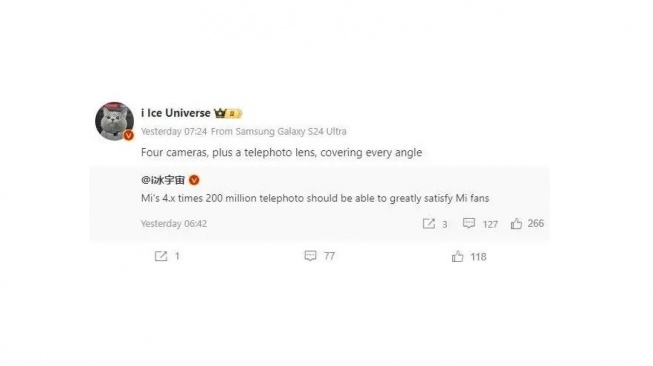Click the Four cameras post text
The image size is (653, 366).
coord(282,153)
